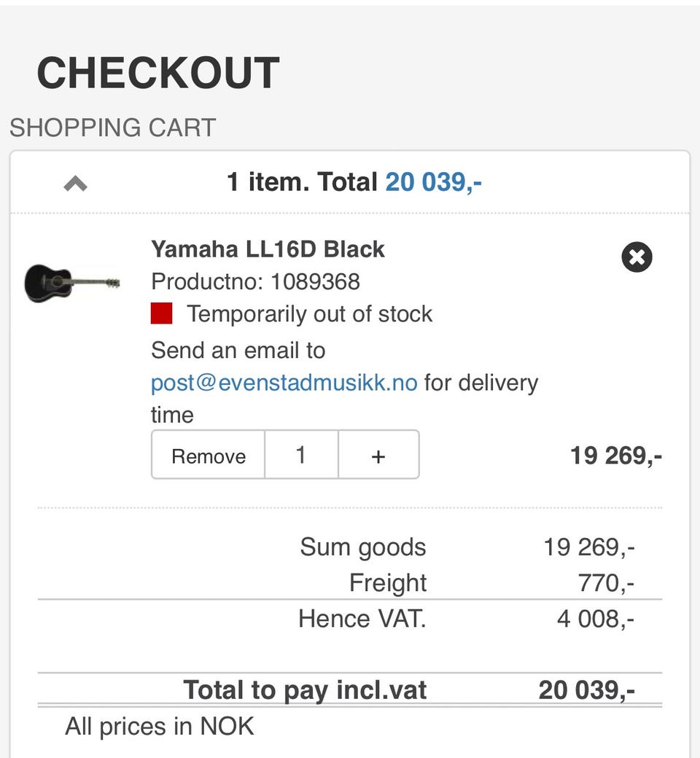This screenshot has width=700, height=758.
Task: Collapse the shopping cart chevron
Action: (x=75, y=184)
